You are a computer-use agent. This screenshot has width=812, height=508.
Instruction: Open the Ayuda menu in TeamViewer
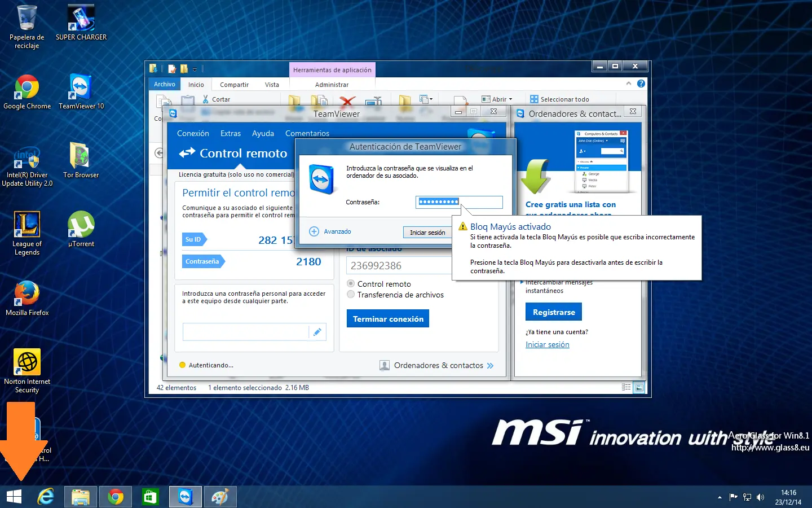click(x=263, y=133)
